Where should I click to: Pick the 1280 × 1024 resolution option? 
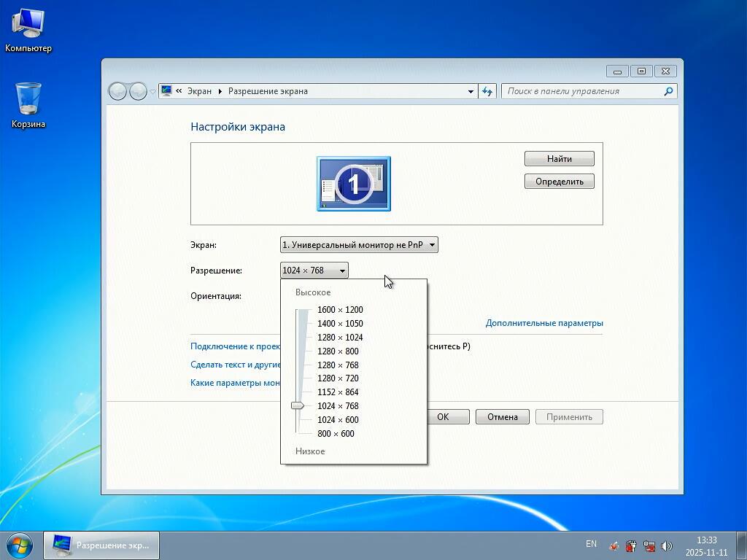click(340, 338)
